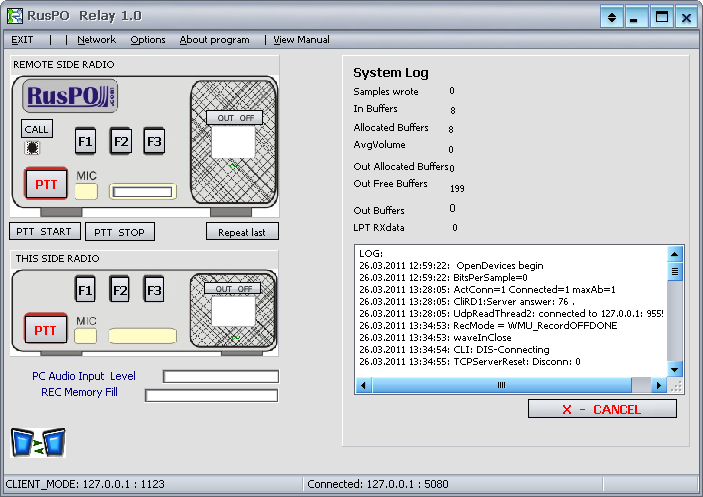This screenshot has width=703, height=497.
Task: Click the log scroll right arrow
Action: [658, 385]
